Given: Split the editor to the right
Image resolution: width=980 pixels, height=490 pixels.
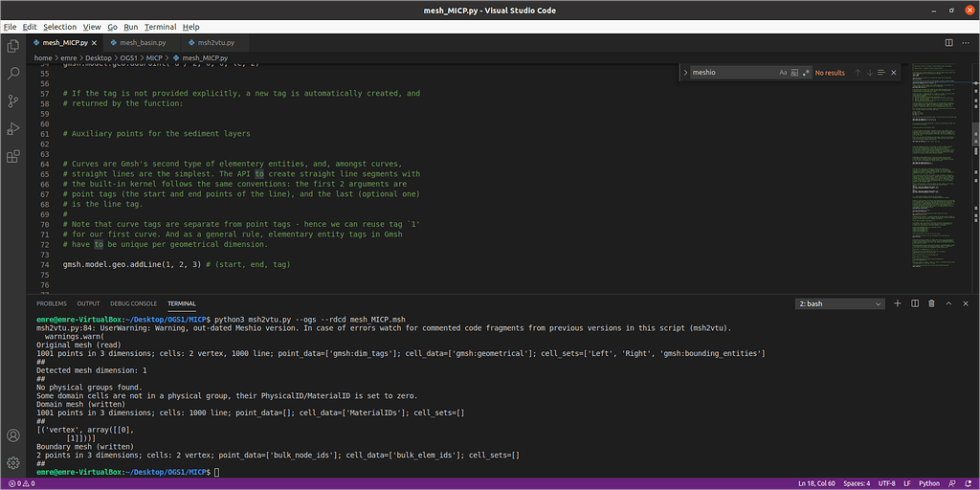Looking at the screenshot, I should tap(948, 42).
